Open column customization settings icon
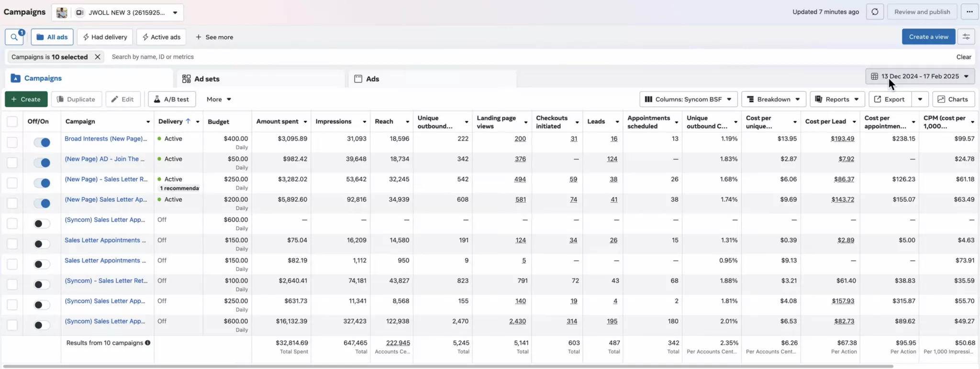The image size is (980, 369). pyautogui.click(x=966, y=37)
